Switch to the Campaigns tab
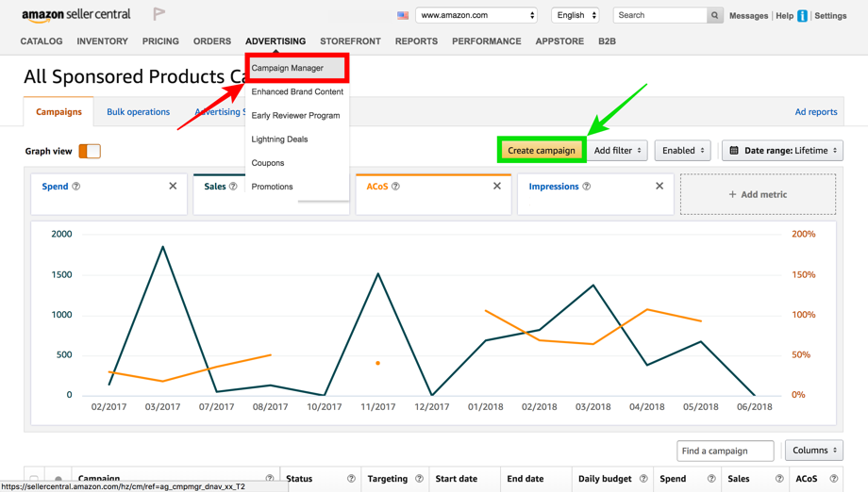The width and height of the screenshot is (868, 492). (58, 111)
